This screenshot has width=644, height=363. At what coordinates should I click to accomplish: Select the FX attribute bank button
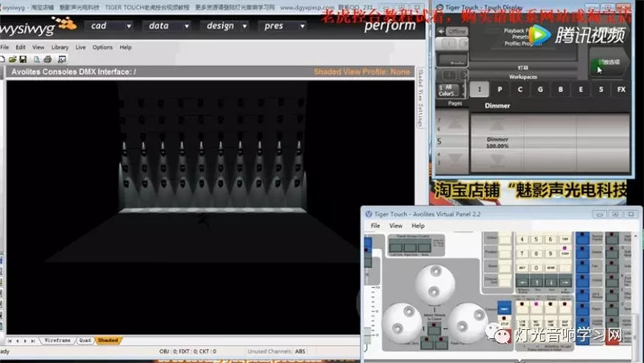point(621,89)
